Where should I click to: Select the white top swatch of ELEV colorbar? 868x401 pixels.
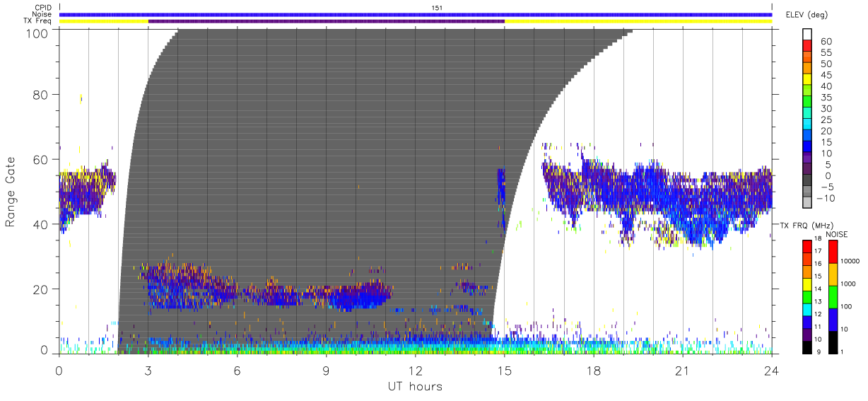pos(807,34)
